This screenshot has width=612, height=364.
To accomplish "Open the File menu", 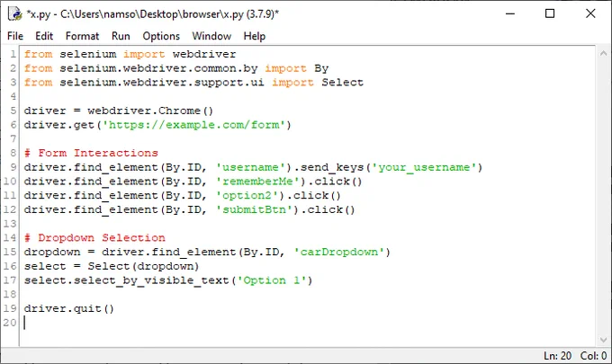I will pos(15,36).
